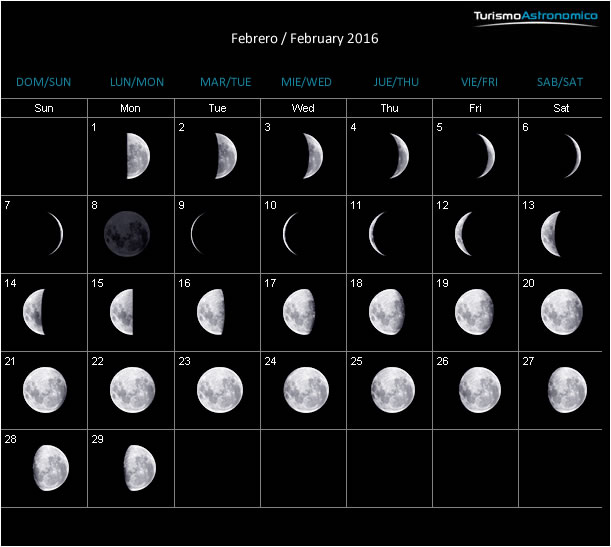Image resolution: width=611 pixels, height=547 pixels.
Task: Click the gibbous moon on February 19
Action: [x=474, y=312]
